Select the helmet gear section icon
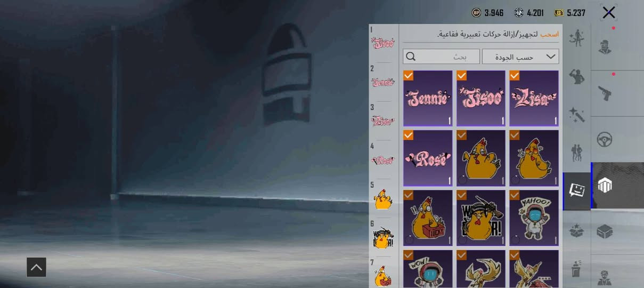Viewport: 644px width, 288px height. [605, 185]
